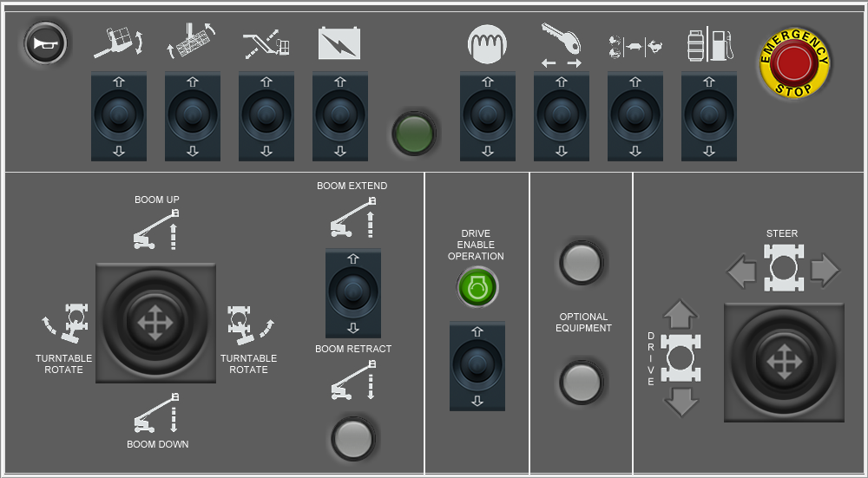
Task: Click down arrow on engine start switch
Action: (x=562, y=151)
